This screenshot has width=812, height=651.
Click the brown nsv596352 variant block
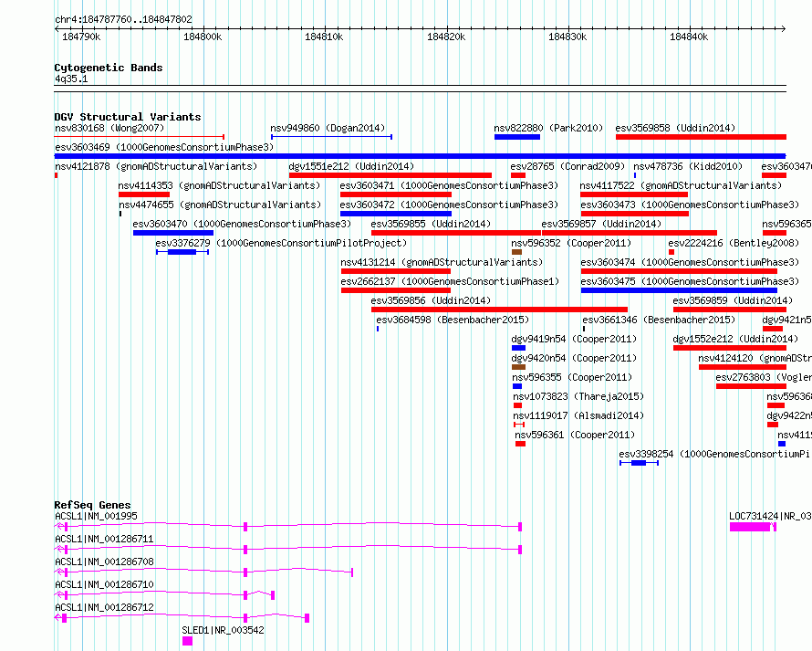516,252
